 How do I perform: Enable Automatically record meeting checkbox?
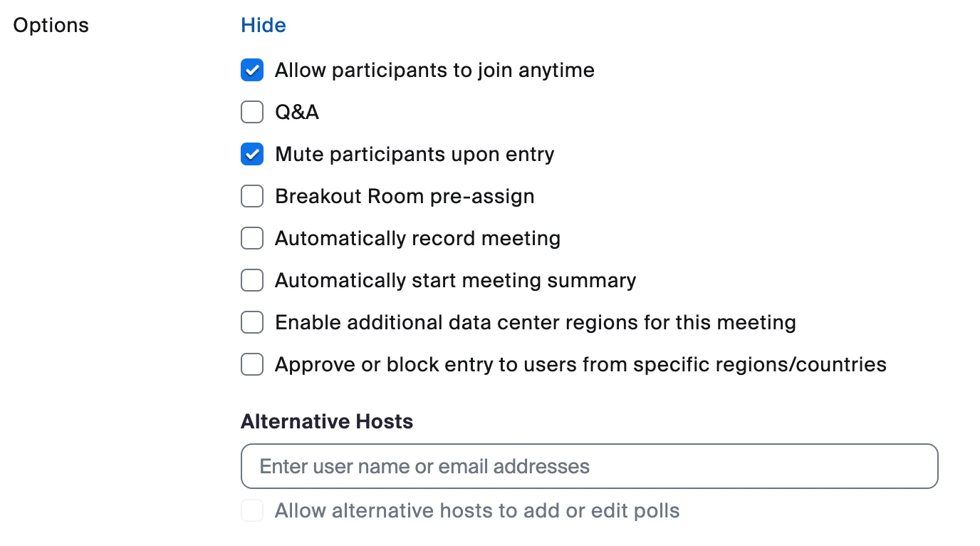point(252,239)
